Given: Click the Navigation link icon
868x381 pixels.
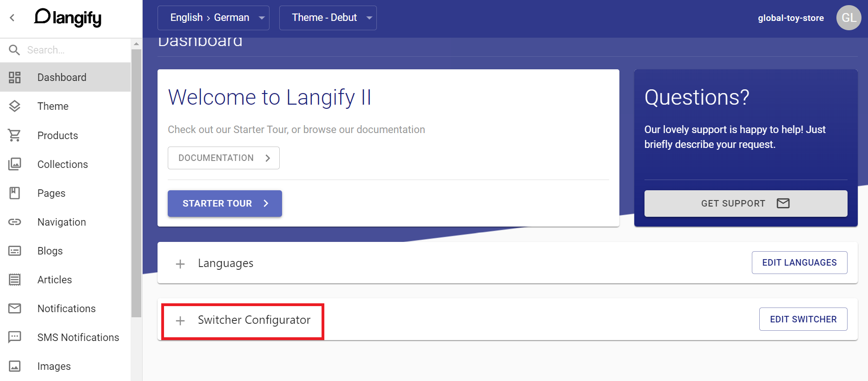Looking at the screenshot, I should [14, 222].
